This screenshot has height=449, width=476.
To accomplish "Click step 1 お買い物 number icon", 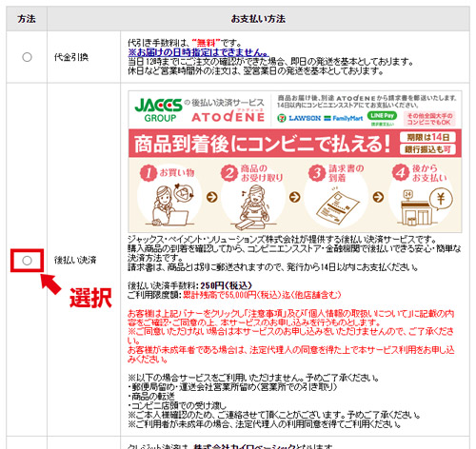I will coord(149,173).
